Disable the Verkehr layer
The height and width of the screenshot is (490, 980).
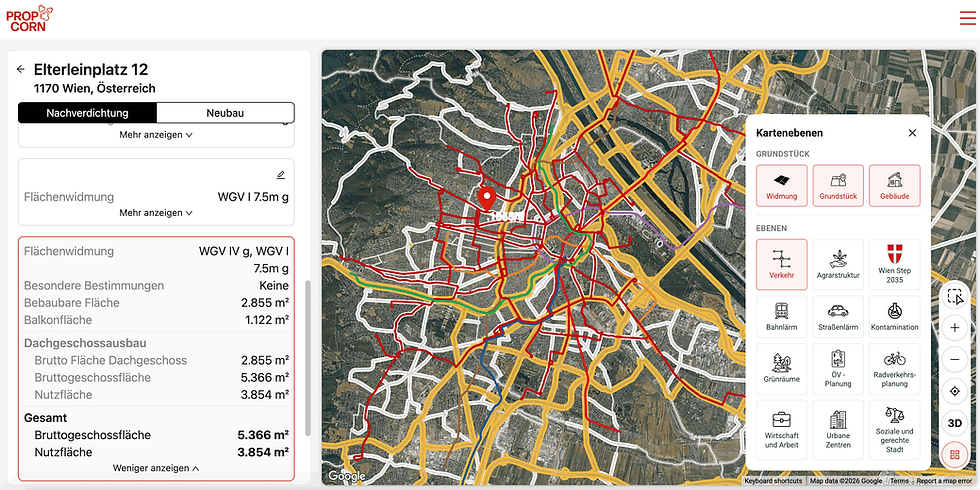click(x=782, y=264)
